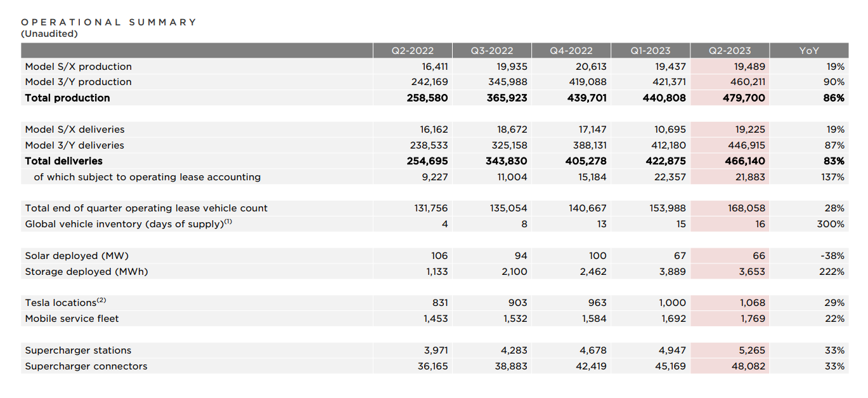Click the "Mobile service fleet" row label
This screenshot has width=868, height=398.
pos(72,319)
